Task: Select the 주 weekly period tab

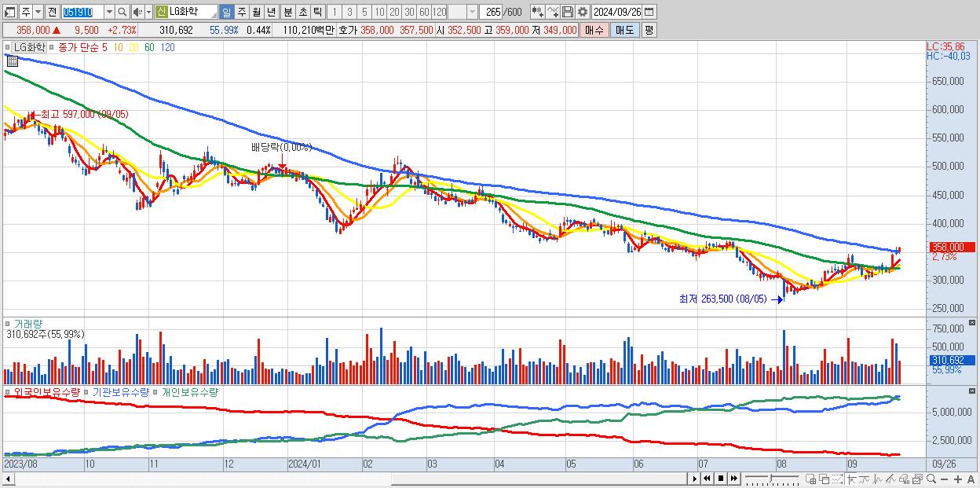Action: point(241,12)
